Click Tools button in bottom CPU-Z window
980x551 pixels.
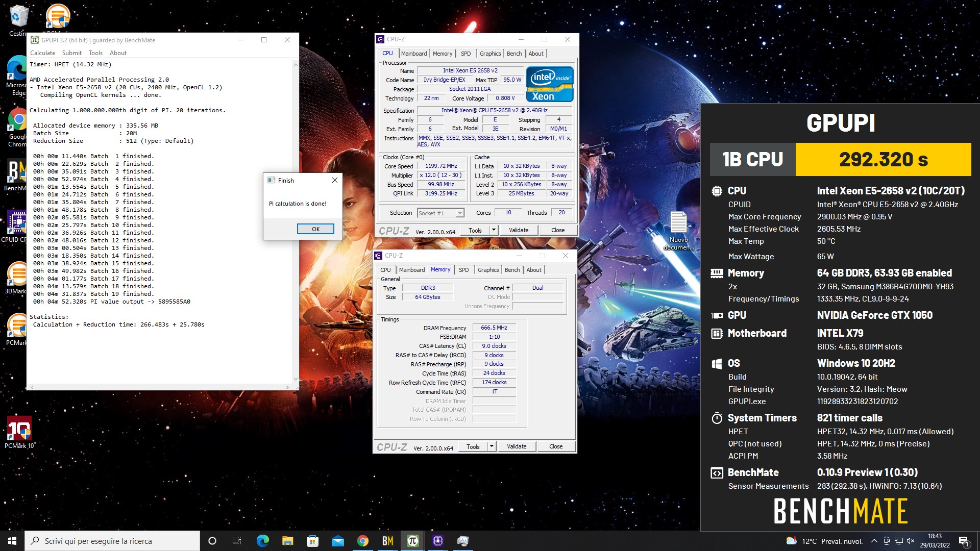pyautogui.click(x=473, y=446)
